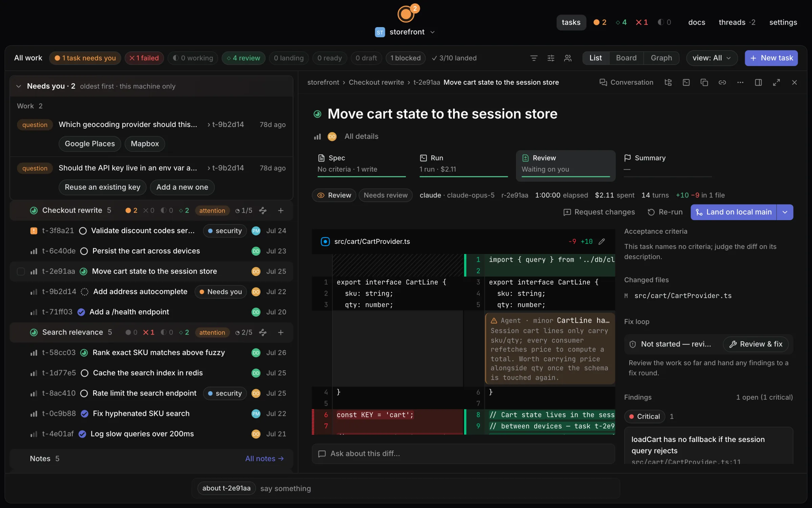812x508 pixels.
Task: Open display options sliders icon
Action: 550,58
